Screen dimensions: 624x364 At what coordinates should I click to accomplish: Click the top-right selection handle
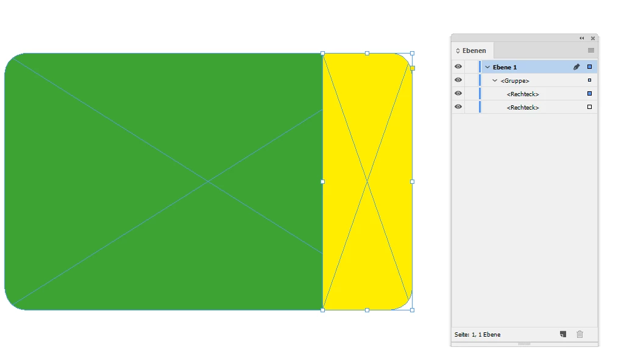(x=413, y=53)
